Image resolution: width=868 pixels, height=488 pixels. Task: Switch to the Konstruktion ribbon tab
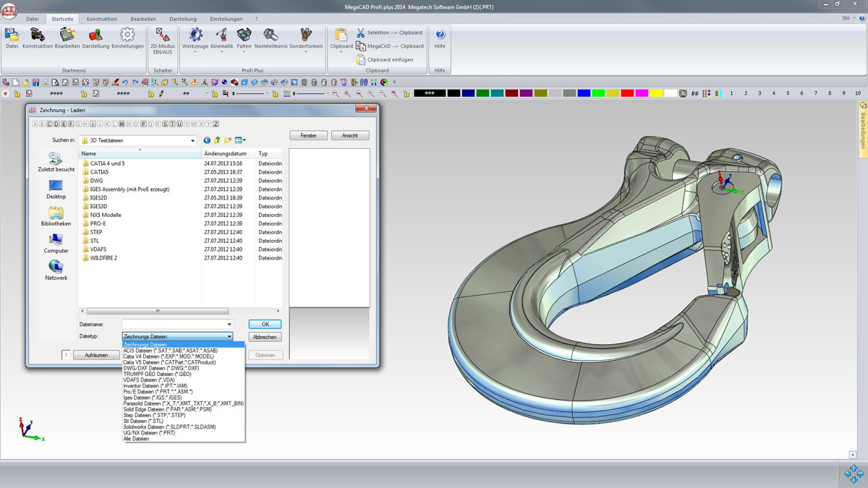[x=101, y=19]
